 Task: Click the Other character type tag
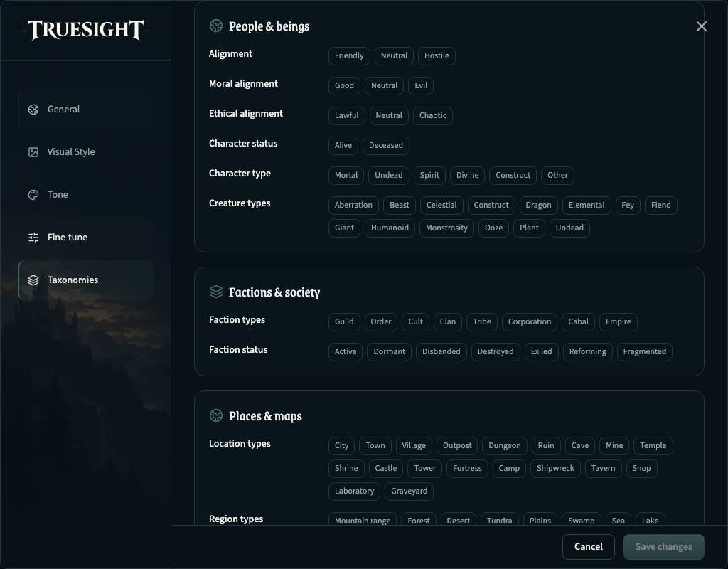[557, 175]
